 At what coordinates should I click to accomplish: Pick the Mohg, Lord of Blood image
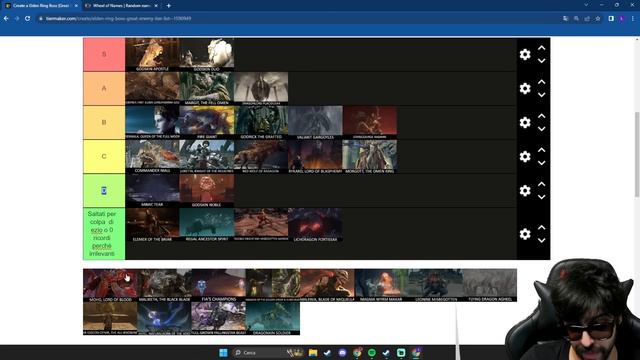coord(110,285)
